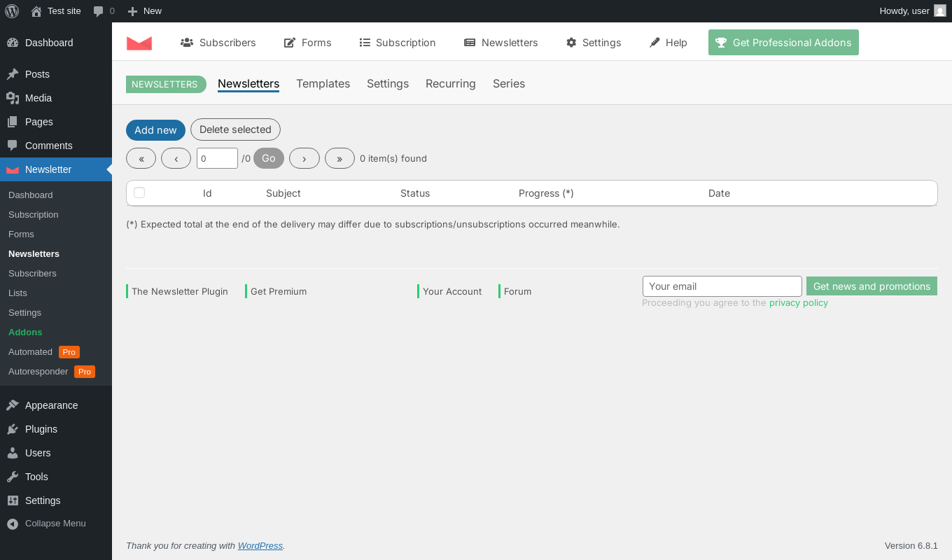This screenshot has height=560, width=952.
Task: Go to first page with « button
Action: pos(141,158)
